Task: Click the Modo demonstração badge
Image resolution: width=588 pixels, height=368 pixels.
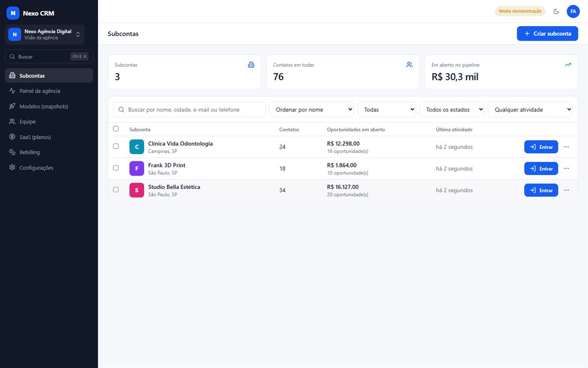Action: tap(520, 11)
